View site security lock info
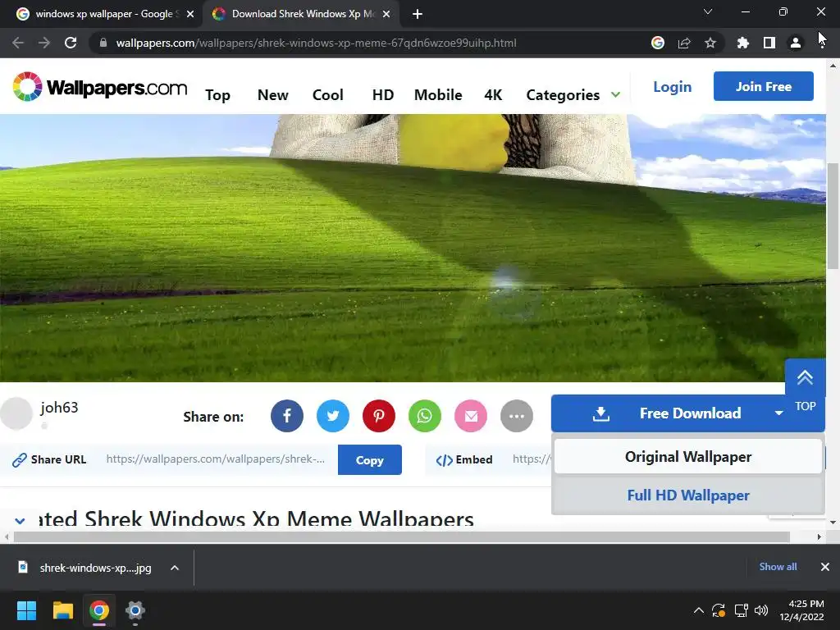The image size is (840, 630). pos(103,43)
